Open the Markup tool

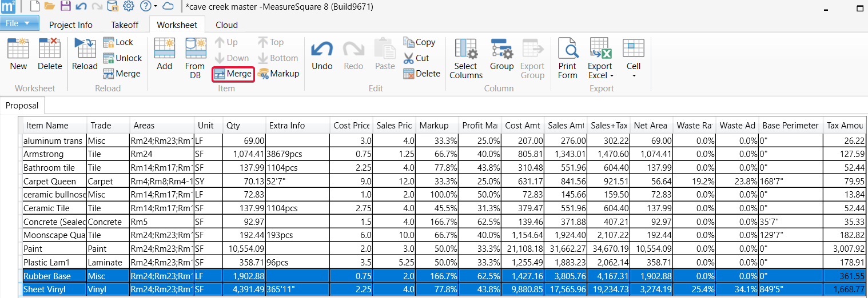[278, 74]
